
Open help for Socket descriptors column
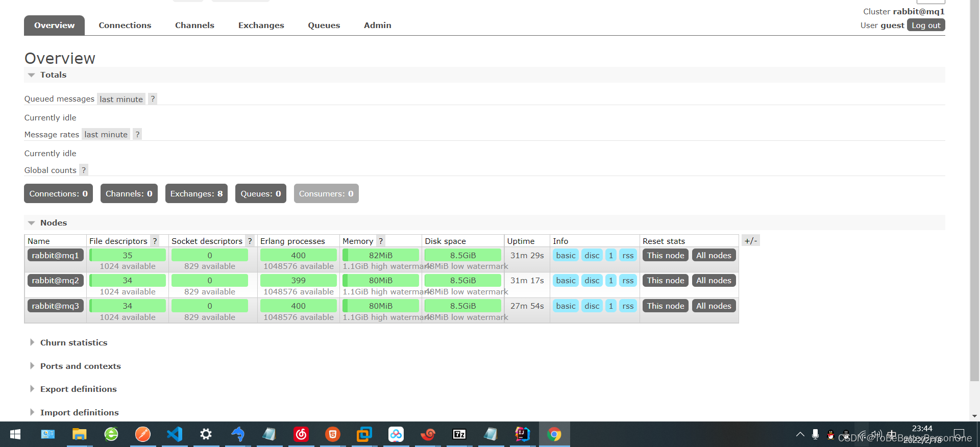[x=250, y=241]
